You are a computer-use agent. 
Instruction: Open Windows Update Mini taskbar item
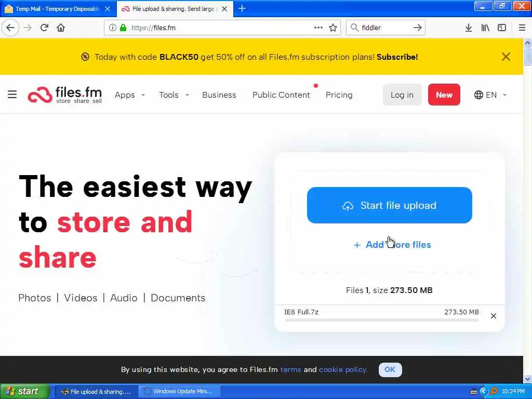[x=179, y=392]
